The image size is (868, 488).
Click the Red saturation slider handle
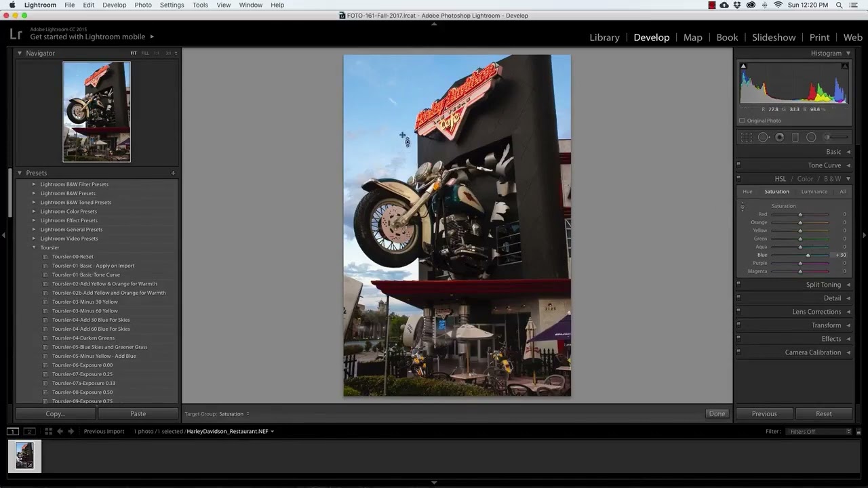[x=800, y=214]
